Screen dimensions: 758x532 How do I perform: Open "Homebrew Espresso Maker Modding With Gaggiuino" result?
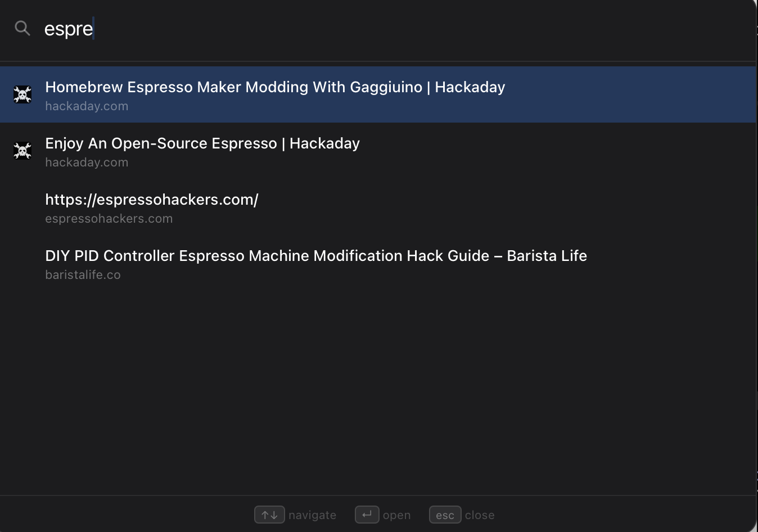click(x=378, y=94)
